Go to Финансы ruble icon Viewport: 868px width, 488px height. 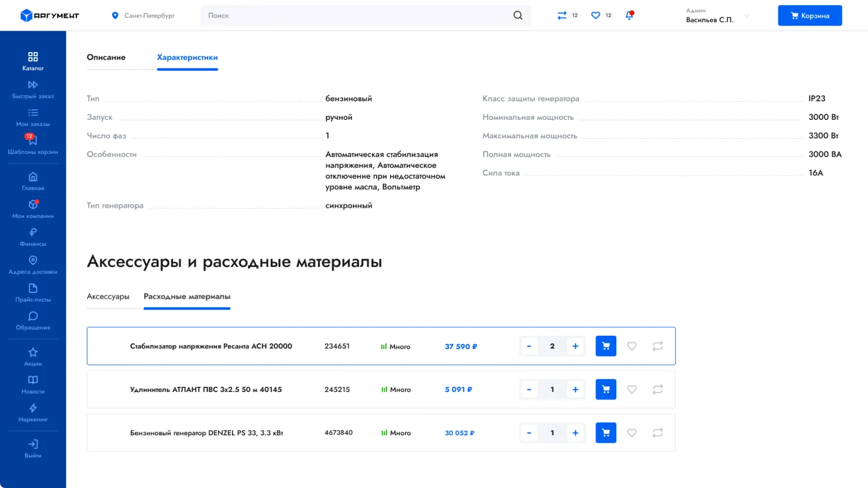[x=33, y=233]
